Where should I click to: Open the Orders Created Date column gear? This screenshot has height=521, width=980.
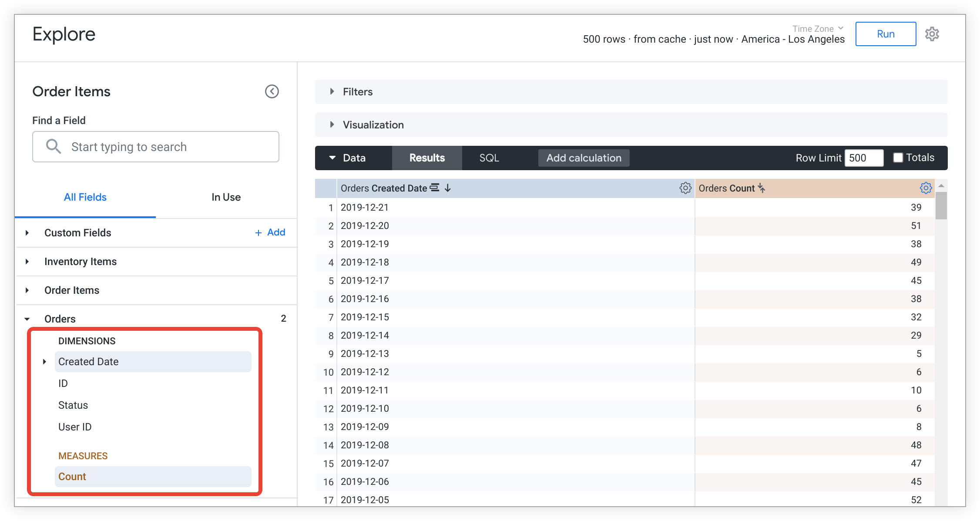tap(685, 188)
